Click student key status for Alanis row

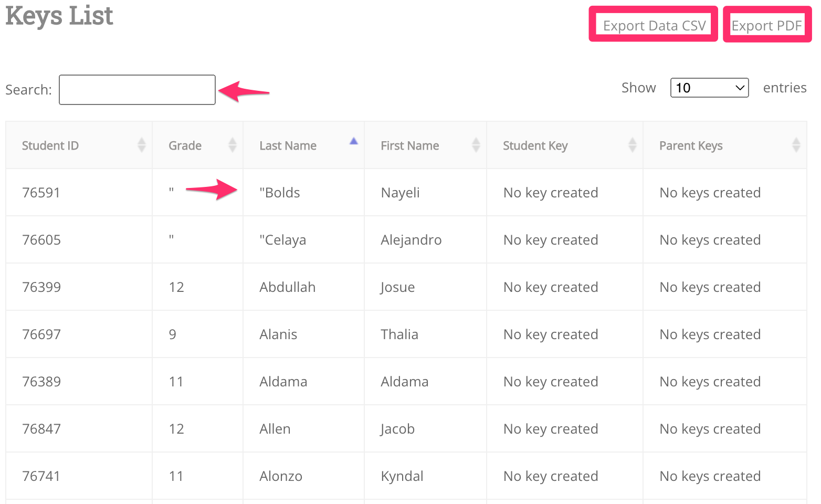550,334
